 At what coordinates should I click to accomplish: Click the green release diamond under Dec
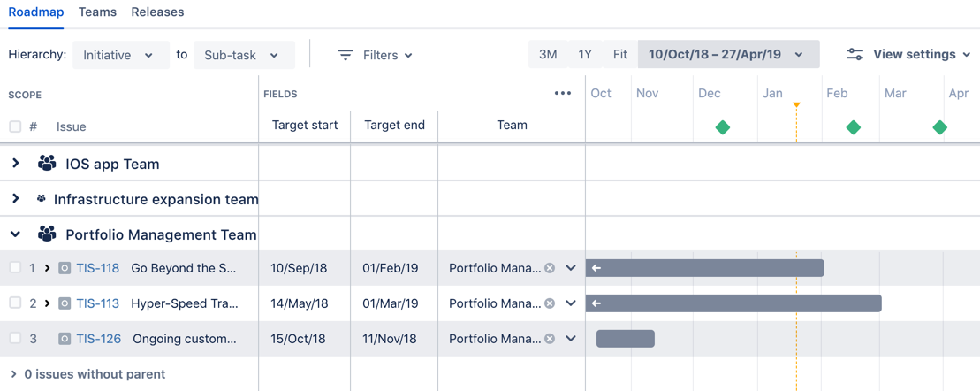pyautogui.click(x=723, y=127)
